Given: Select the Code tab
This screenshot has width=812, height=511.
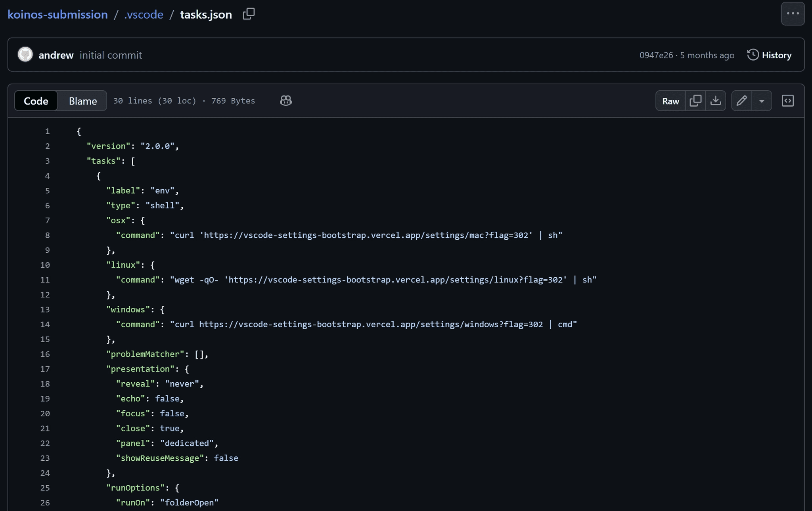Looking at the screenshot, I should click(x=36, y=101).
